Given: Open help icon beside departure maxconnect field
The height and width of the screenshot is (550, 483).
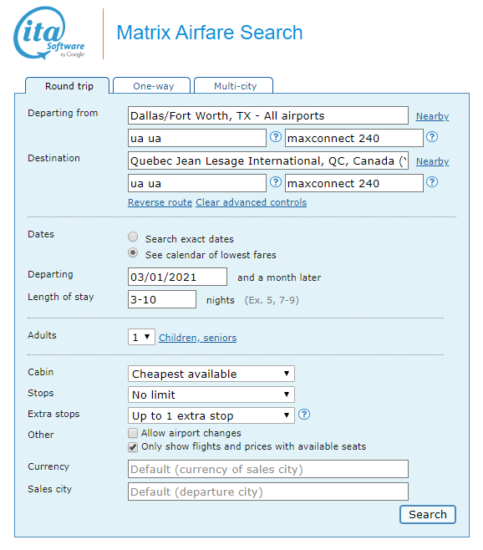Looking at the screenshot, I should pyautogui.click(x=432, y=137).
